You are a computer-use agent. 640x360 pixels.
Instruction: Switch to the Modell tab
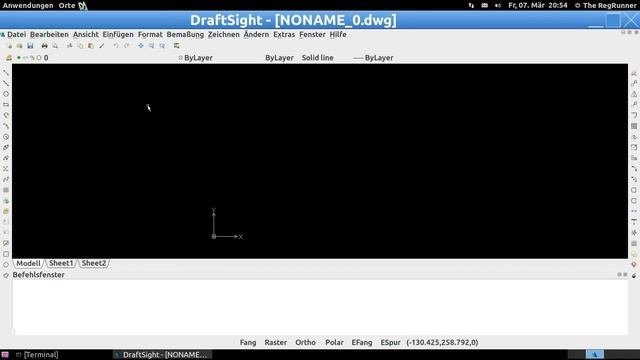(x=28, y=263)
